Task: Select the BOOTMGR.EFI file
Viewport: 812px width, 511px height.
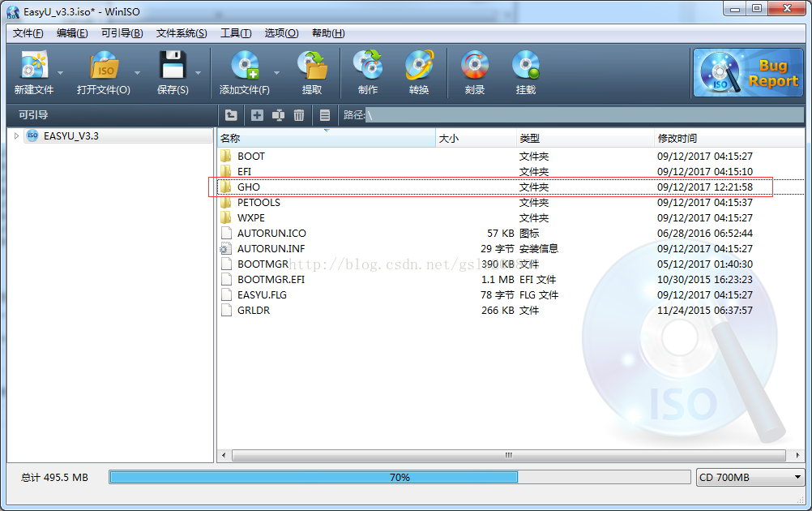Action: [510, 279]
